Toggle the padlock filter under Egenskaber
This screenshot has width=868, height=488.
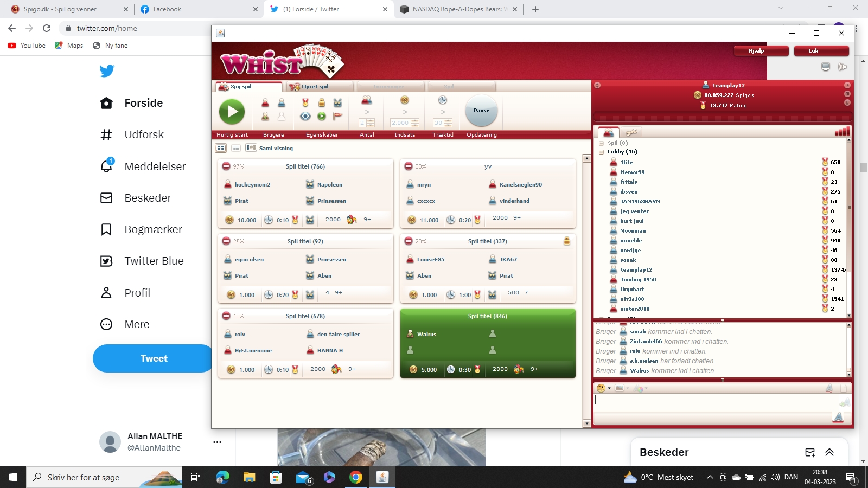(322, 102)
